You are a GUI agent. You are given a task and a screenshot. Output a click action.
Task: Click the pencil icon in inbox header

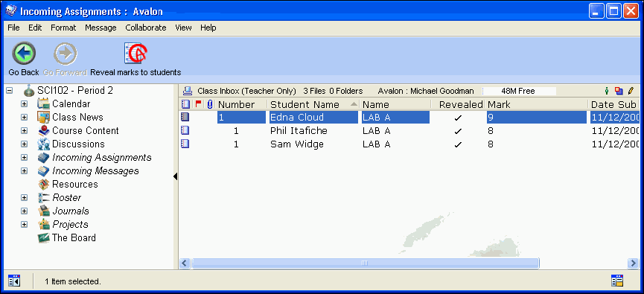point(631,91)
